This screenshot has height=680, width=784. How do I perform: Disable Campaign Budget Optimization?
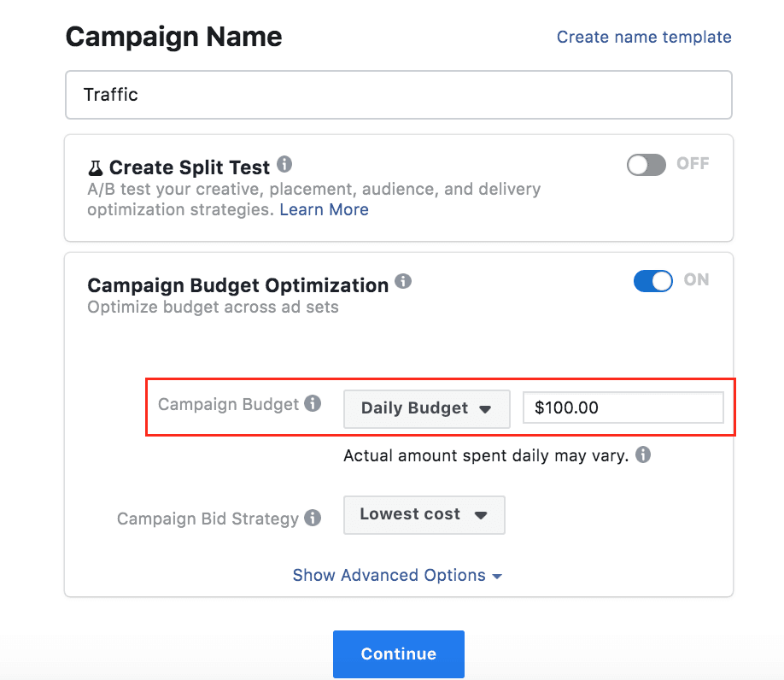pyautogui.click(x=652, y=280)
